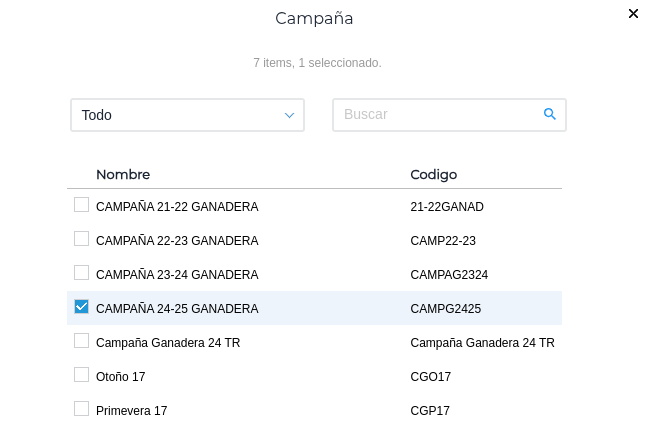The image size is (646, 434).
Task: Check CAMPAÑA 22-23 GANADERA checkbox
Action: [x=82, y=239]
